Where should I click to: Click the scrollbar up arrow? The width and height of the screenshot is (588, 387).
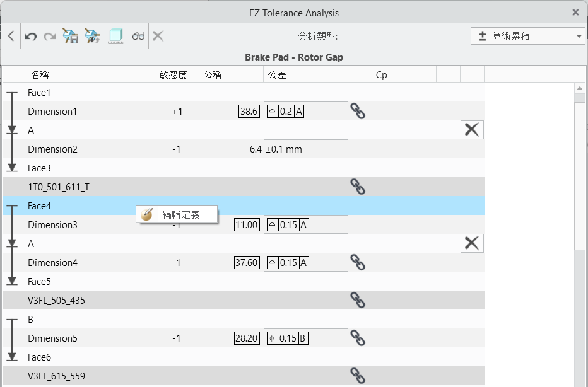(x=580, y=88)
